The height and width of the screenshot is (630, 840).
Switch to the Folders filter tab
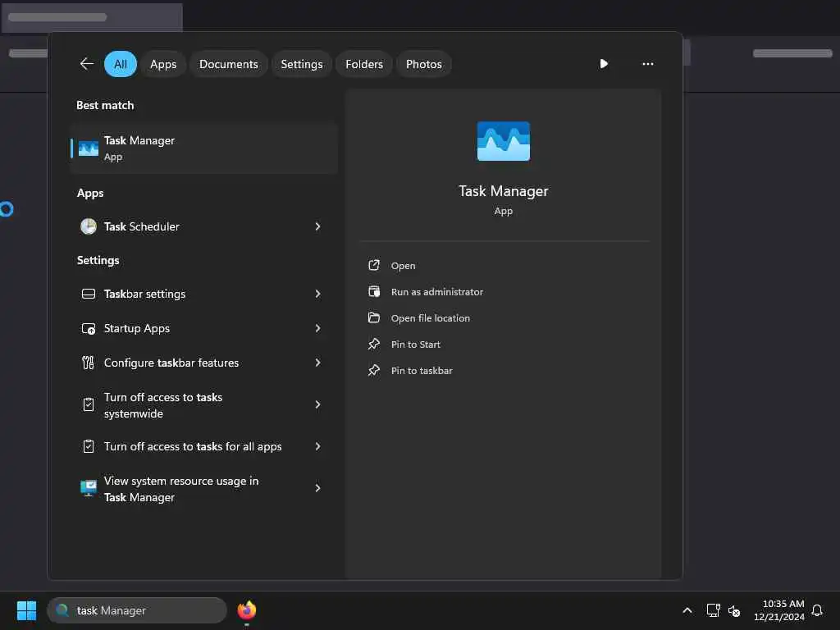click(364, 64)
